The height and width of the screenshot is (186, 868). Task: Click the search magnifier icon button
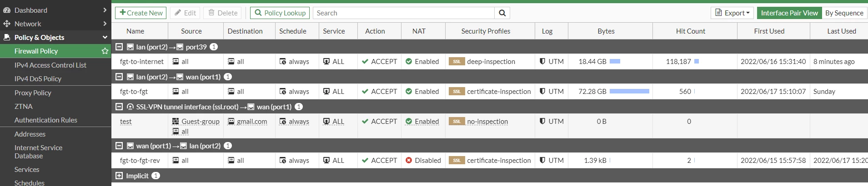(502, 13)
